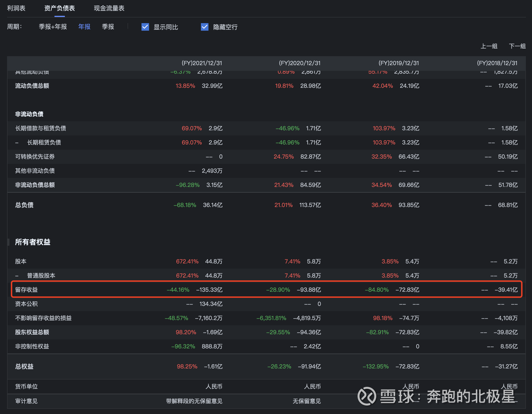
Task: Click the 下一组 next group button
Action: [517, 46]
